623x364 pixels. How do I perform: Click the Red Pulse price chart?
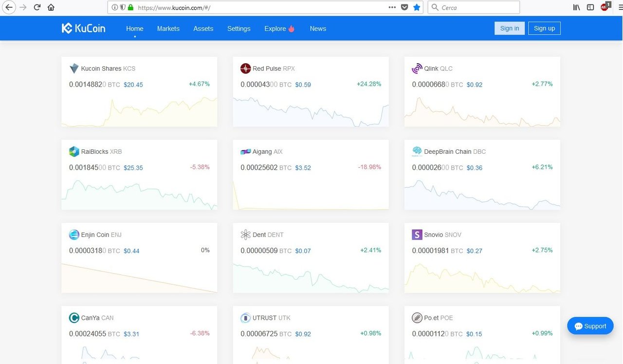click(x=311, y=111)
